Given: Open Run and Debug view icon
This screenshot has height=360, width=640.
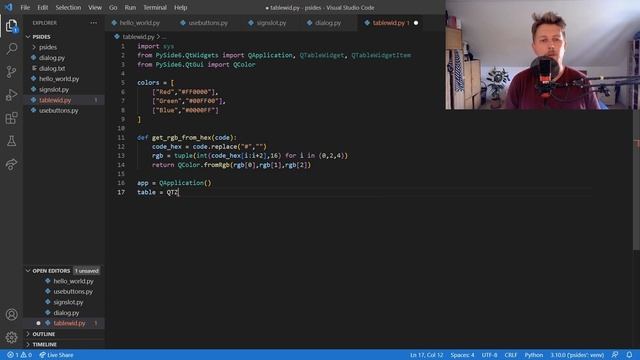Looking at the screenshot, I should click(11, 95).
